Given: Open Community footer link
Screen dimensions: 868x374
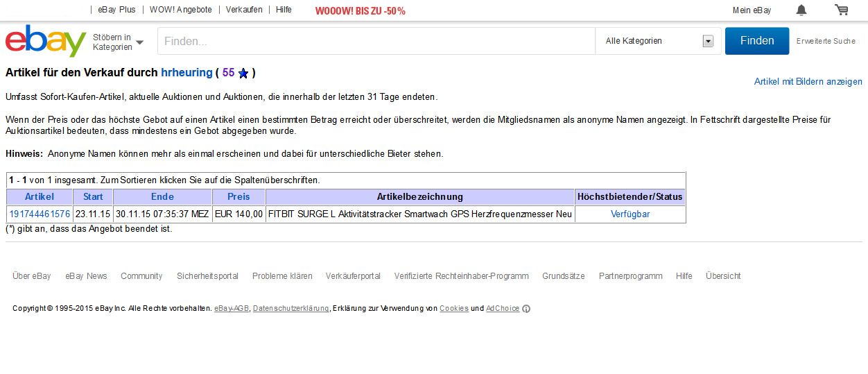Looking at the screenshot, I should click(141, 276).
